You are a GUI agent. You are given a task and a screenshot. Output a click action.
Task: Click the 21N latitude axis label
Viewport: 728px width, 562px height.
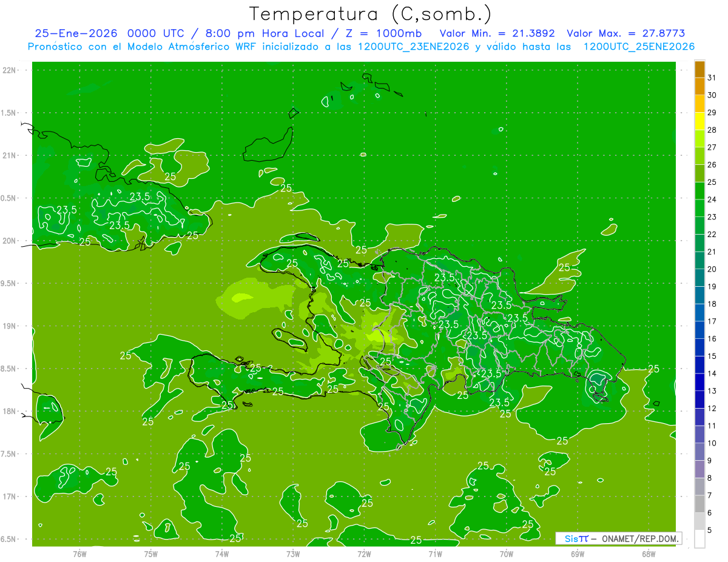click(10, 155)
